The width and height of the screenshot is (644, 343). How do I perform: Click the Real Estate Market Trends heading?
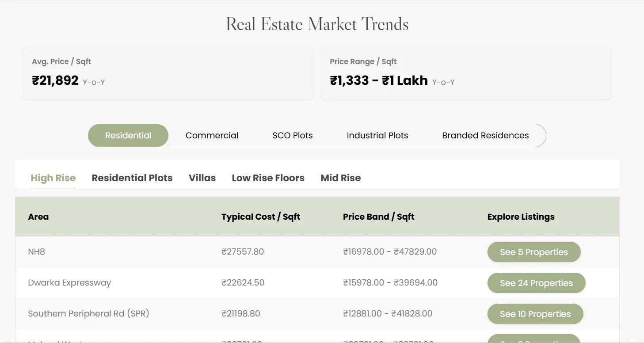tap(317, 24)
